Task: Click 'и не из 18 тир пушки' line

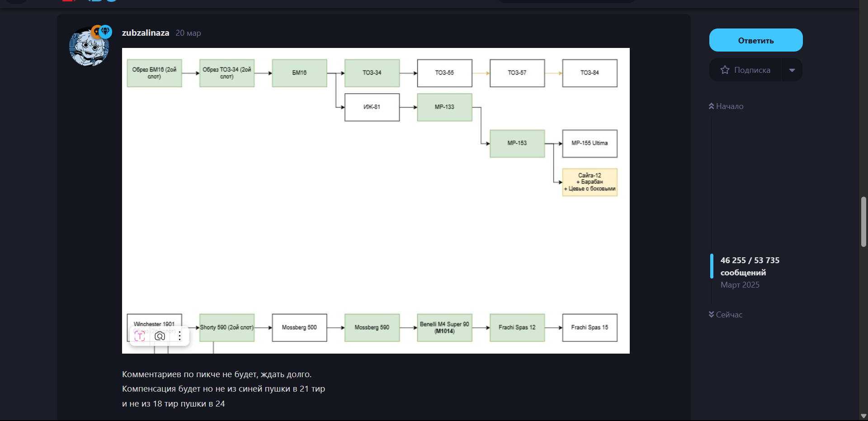Action: 173,404
